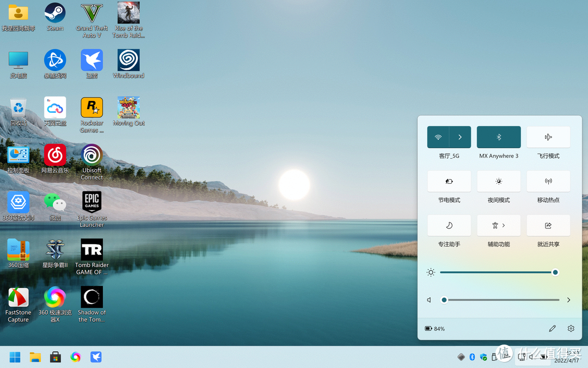This screenshot has height=368, width=588.
Task: Open FastStone Capture desktop icon
Action: point(18,298)
